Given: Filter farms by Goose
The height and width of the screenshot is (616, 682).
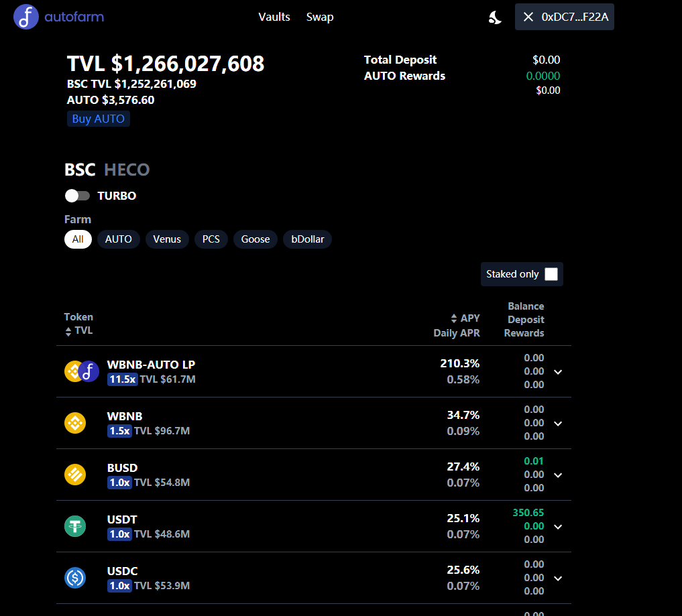Looking at the screenshot, I should point(255,239).
